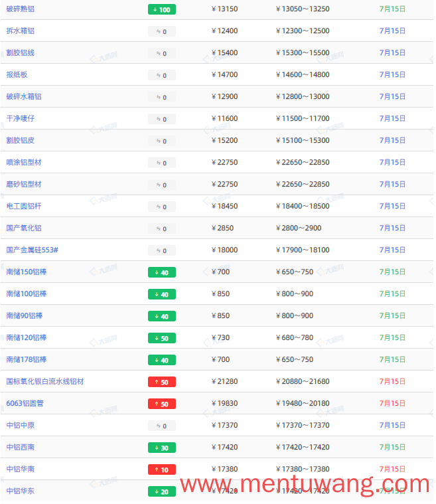Click the green down-50 badge for 南储120铝棒
The image size is (436, 504).
pyautogui.click(x=162, y=338)
